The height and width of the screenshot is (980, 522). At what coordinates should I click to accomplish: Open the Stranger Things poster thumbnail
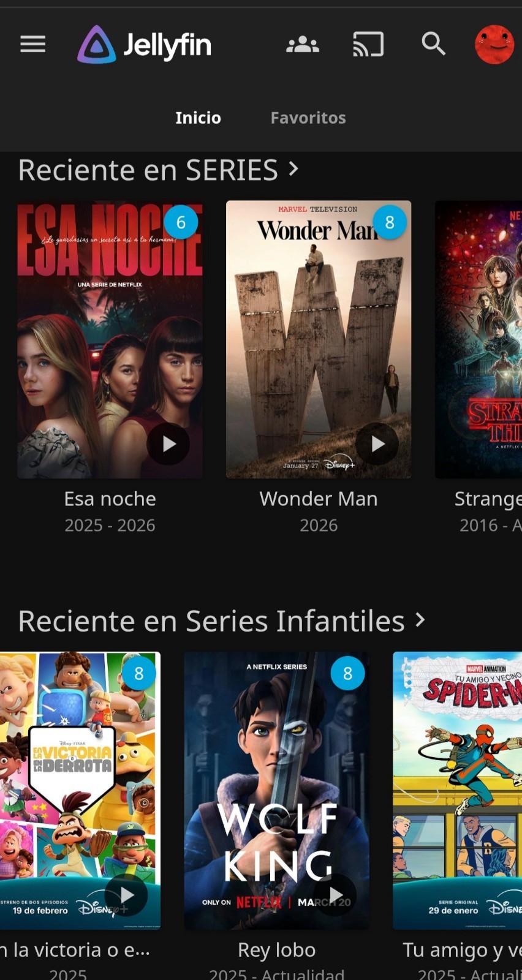(478, 339)
